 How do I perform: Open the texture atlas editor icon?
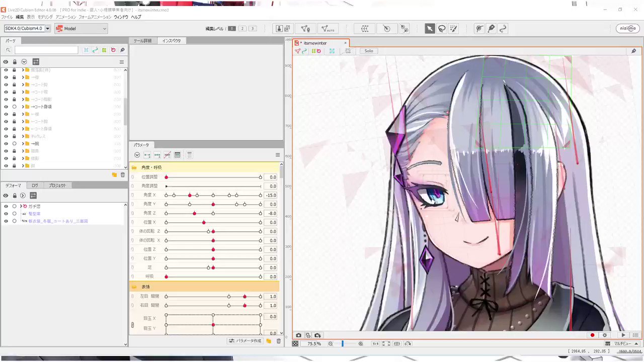pyautogui.click(x=283, y=29)
